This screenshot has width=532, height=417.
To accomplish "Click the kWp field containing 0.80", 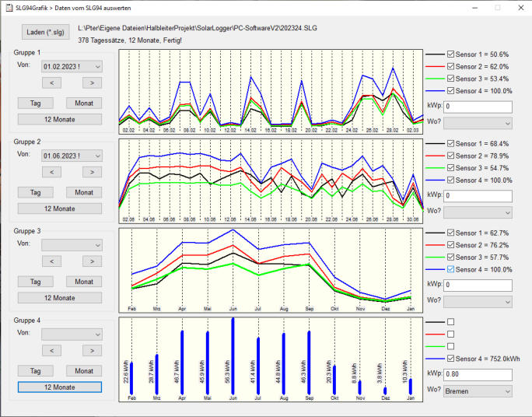I will (478, 374).
